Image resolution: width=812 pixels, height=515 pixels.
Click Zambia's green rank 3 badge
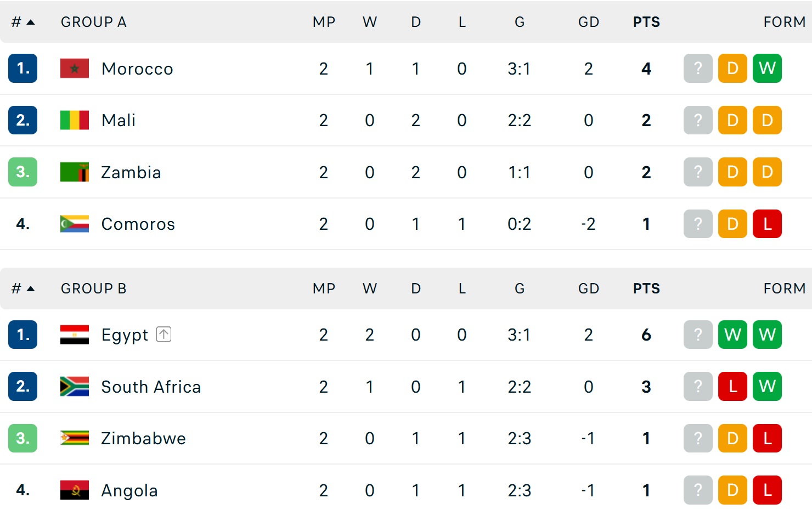click(x=23, y=172)
